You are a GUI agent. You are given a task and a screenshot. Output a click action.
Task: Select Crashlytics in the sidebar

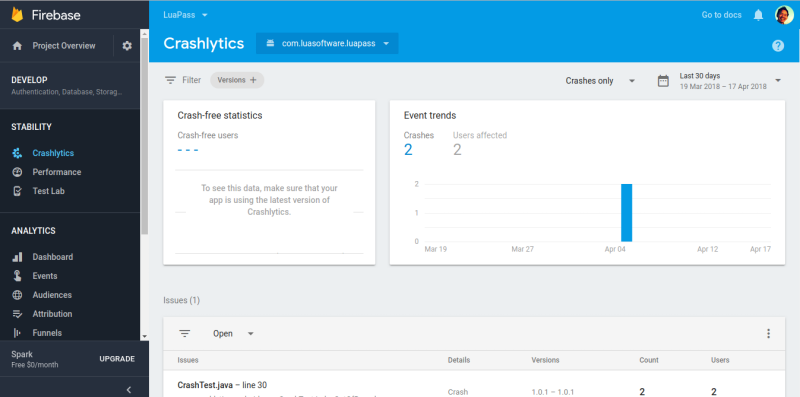[53, 153]
